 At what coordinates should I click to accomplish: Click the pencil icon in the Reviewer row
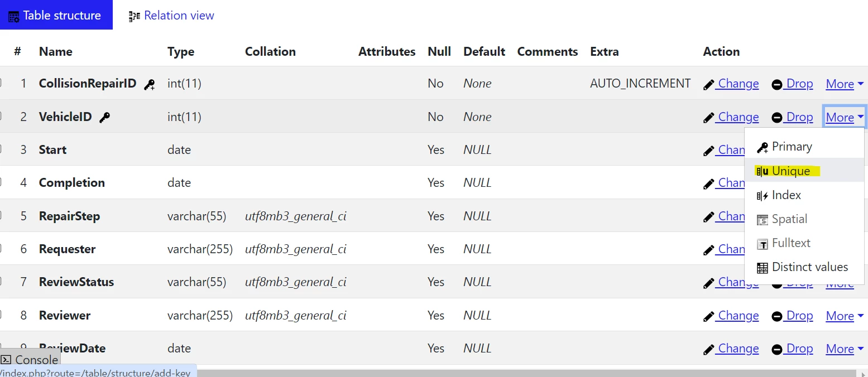point(709,316)
